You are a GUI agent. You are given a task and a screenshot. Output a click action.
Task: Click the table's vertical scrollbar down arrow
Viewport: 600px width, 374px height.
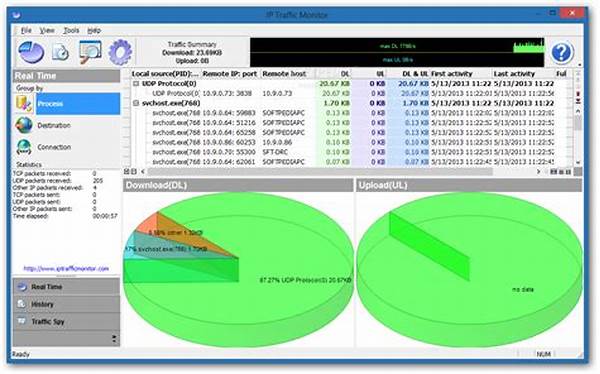(578, 163)
